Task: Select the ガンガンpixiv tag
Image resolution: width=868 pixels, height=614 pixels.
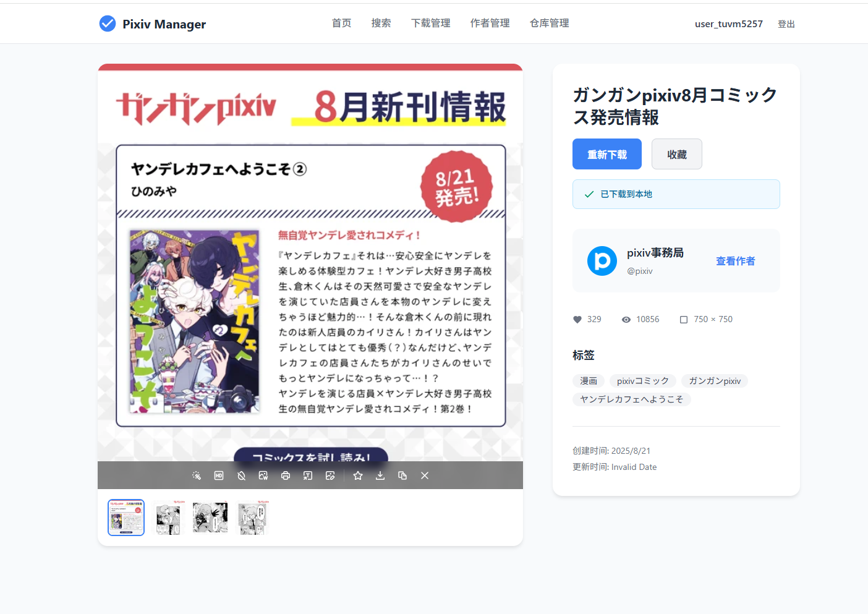Action: 715,381
